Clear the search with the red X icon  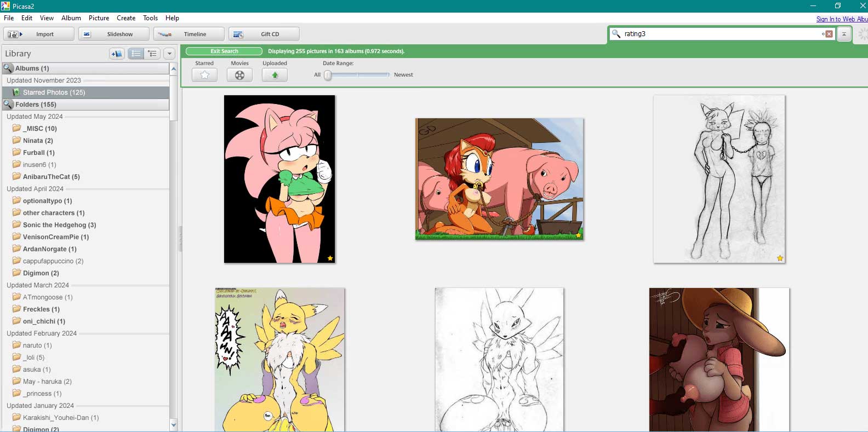(x=829, y=34)
